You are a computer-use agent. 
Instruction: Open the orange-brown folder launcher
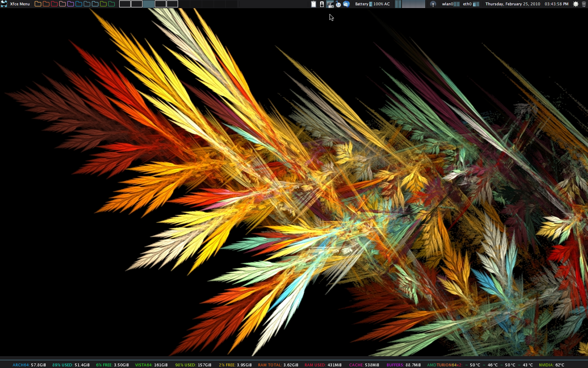coord(46,4)
